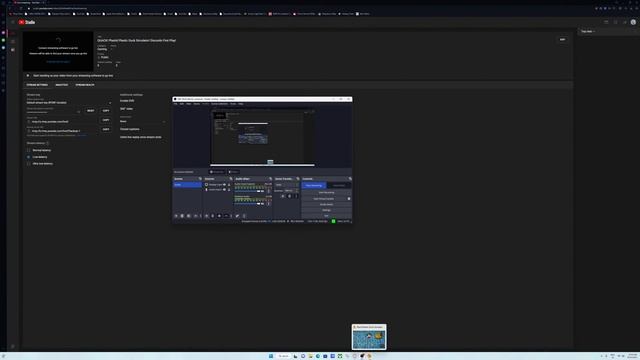Hide first source via its eye icon
This screenshot has width=640, height=360.
[224, 184]
